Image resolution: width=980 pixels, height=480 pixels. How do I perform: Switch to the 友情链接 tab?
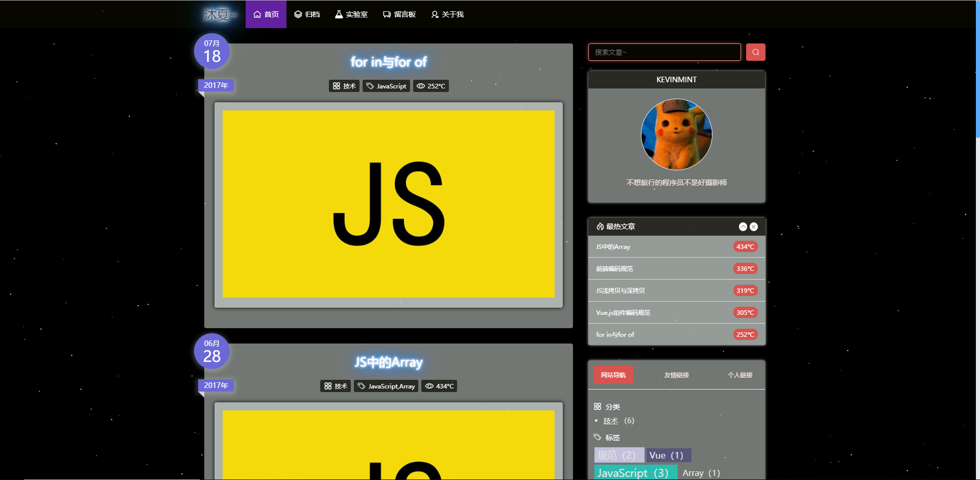pyautogui.click(x=677, y=375)
